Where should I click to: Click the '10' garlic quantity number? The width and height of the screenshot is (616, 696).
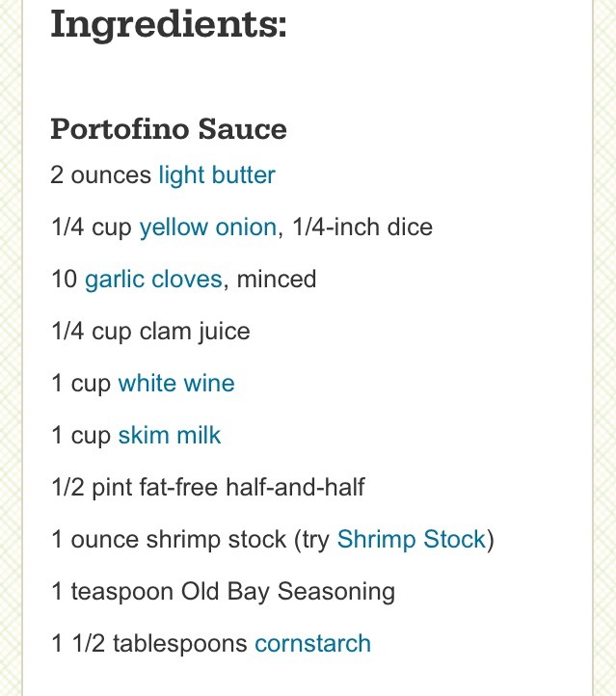(x=65, y=280)
